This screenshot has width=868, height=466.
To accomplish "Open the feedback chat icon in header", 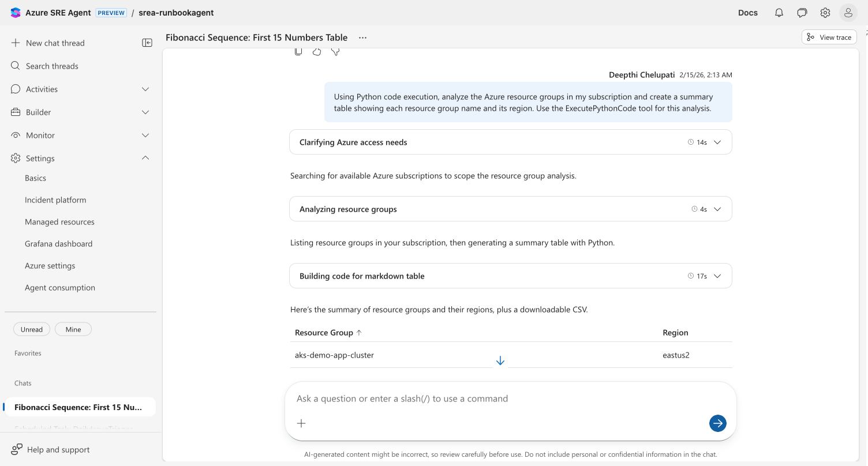I will point(802,13).
